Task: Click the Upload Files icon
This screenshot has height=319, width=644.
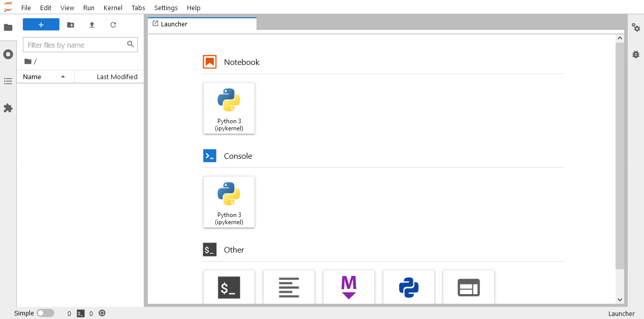Action: (92, 25)
